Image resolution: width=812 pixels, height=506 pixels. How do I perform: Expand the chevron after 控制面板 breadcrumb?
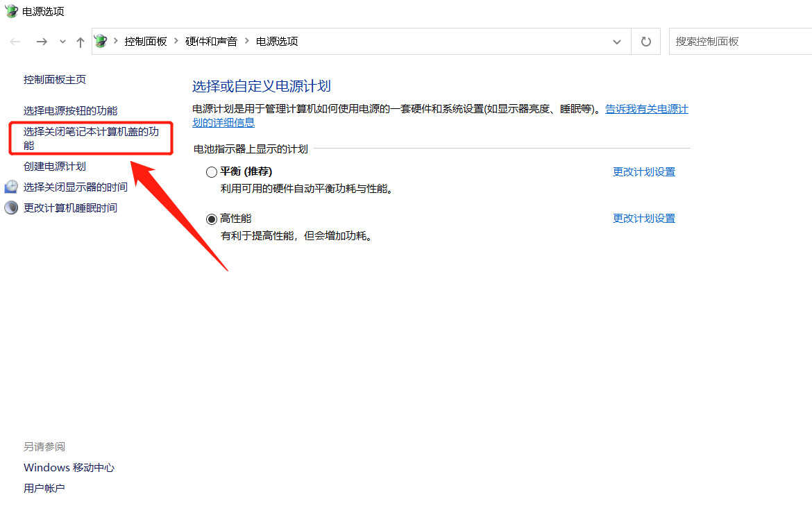pyautogui.click(x=176, y=41)
